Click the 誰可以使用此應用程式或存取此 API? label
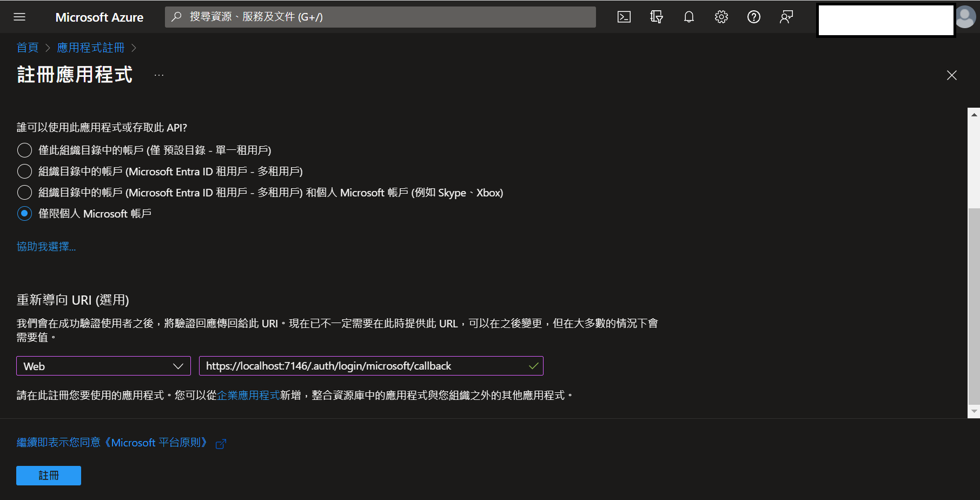The height and width of the screenshot is (500, 980). (102, 128)
